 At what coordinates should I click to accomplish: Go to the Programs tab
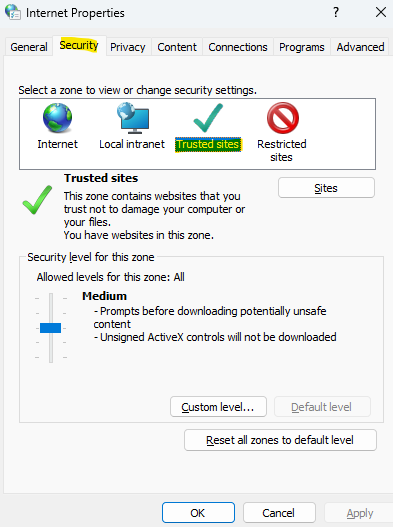pos(302,47)
